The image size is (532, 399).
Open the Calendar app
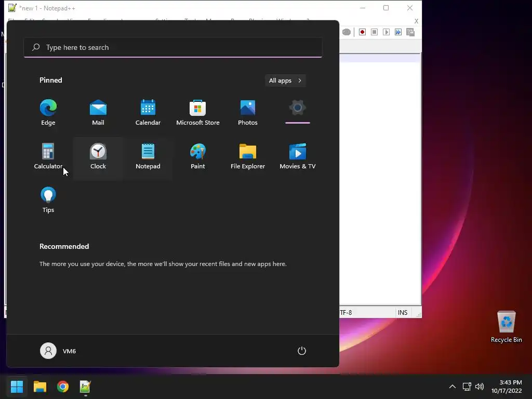click(x=148, y=113)
